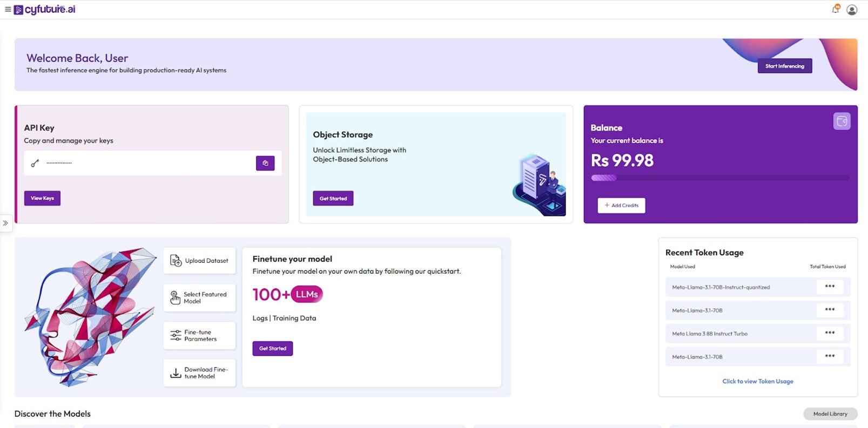Copy the API key using copy icon

click(265, 163)
